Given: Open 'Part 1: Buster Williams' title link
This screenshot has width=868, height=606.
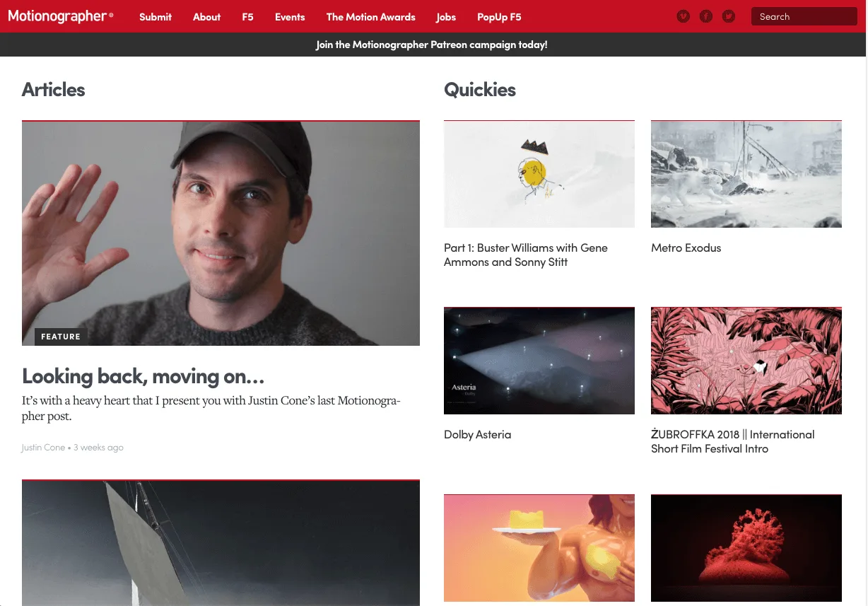Looking at the screenshot, I should pos(526,255).
